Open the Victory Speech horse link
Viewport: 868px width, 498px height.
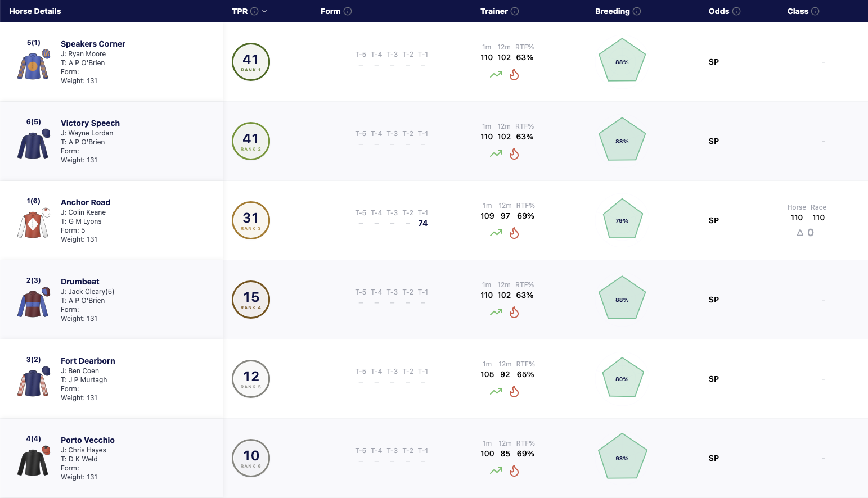point(90,123)
